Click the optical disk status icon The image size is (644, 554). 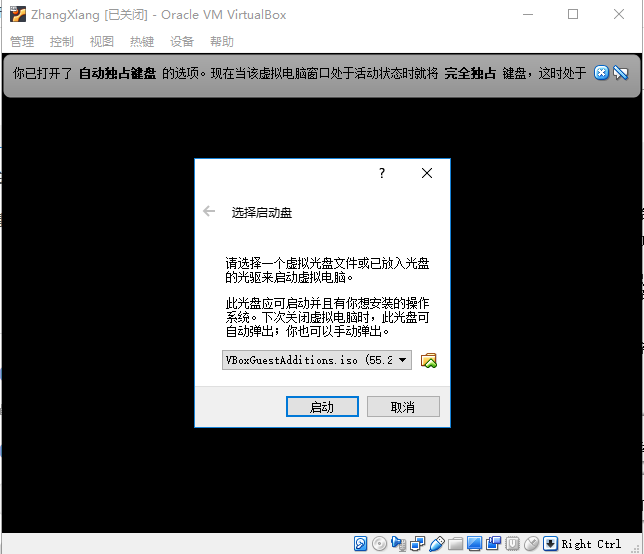[x=379, y=543]
